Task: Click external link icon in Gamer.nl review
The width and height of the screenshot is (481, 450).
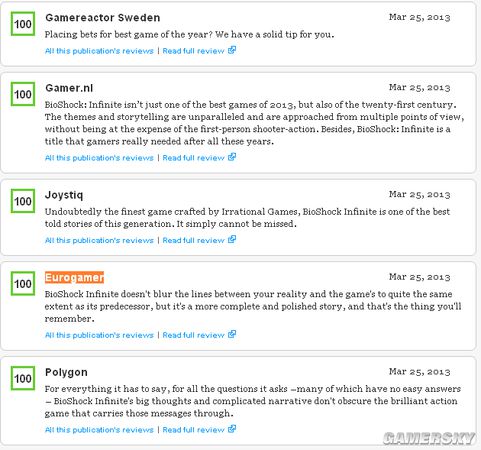Action: pos(232,157)
